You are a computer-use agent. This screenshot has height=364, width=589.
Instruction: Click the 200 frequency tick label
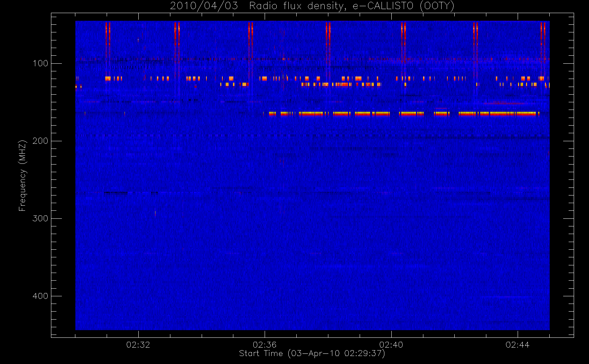tap(40, 141)
